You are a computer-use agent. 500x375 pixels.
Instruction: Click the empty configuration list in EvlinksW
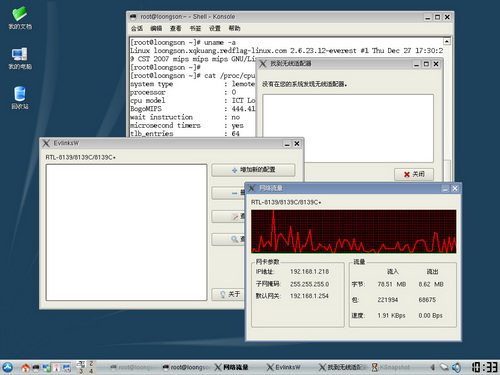126,232
